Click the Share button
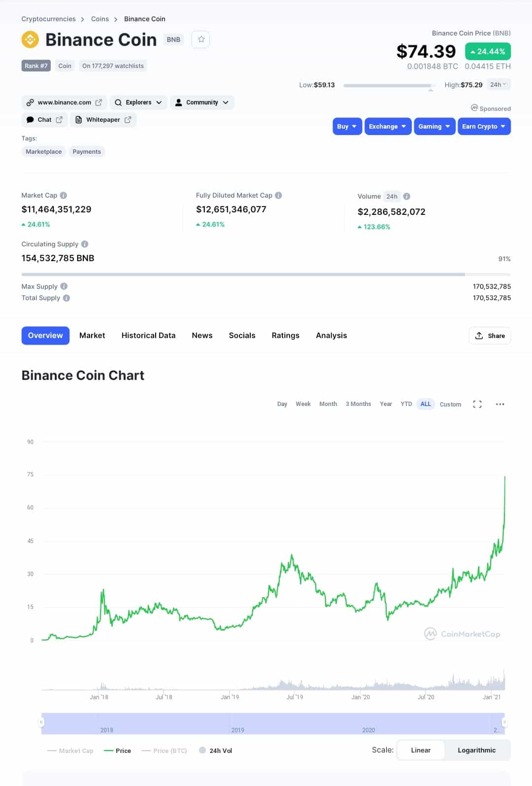The width and height of the screenshot is (532, 786). 490,336
